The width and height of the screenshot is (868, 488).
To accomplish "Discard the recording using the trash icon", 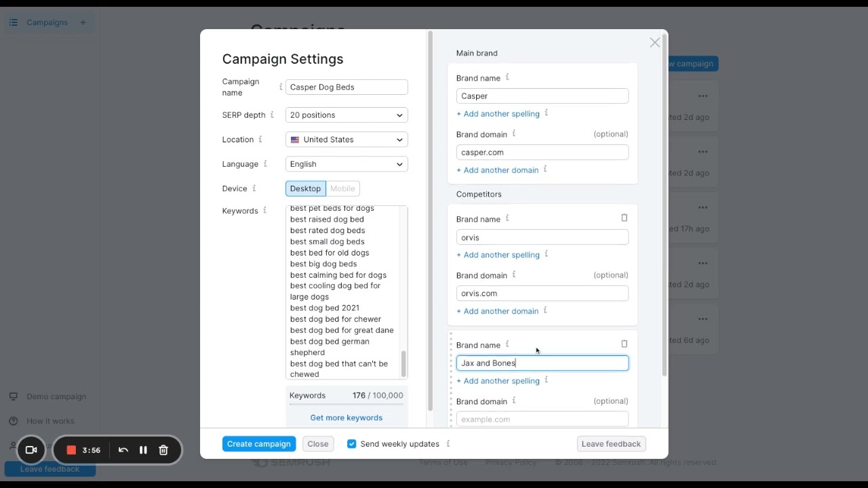I will tap(163, 450).
